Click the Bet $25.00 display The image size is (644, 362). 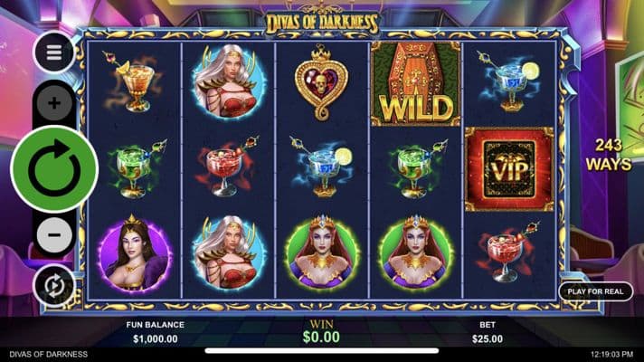click(488, 339)
